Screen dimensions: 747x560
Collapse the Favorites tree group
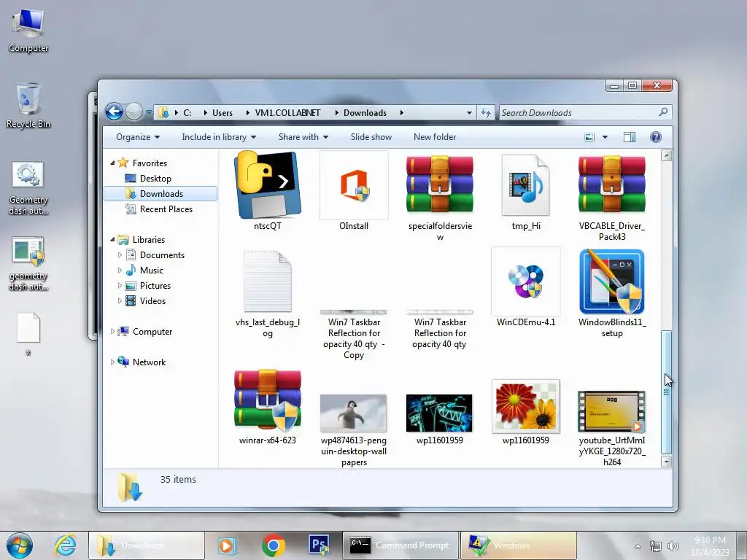pyautogui.click(x=112, y=163)
